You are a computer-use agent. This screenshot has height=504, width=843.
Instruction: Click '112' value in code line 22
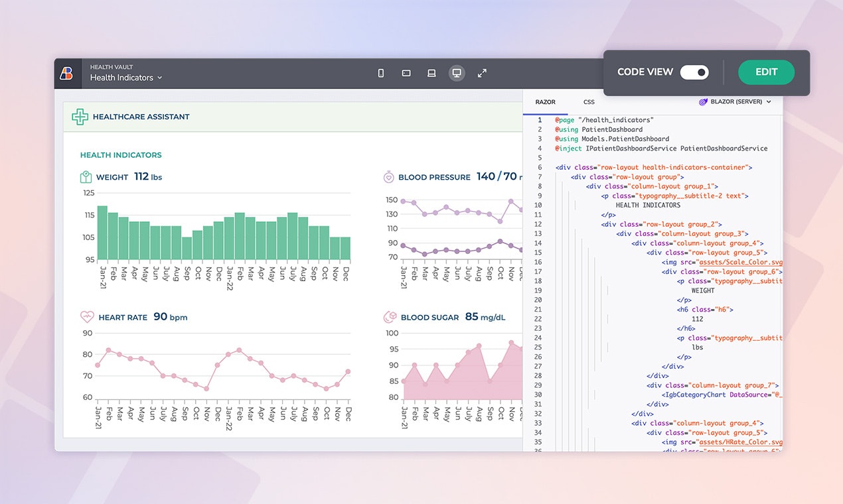tap(697, 319)
